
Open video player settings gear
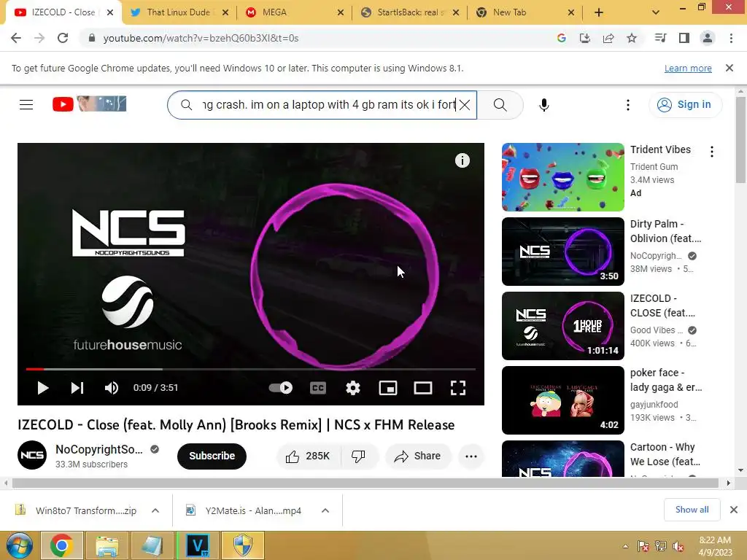352,388
